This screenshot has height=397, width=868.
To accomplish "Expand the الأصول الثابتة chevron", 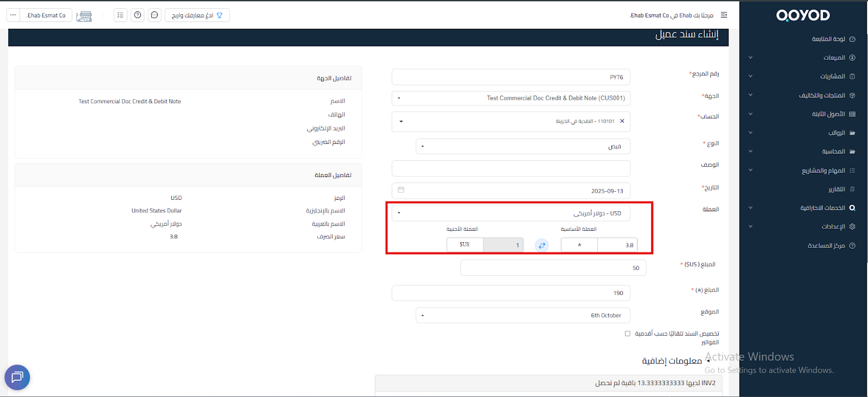I will [x=750, y=114].
